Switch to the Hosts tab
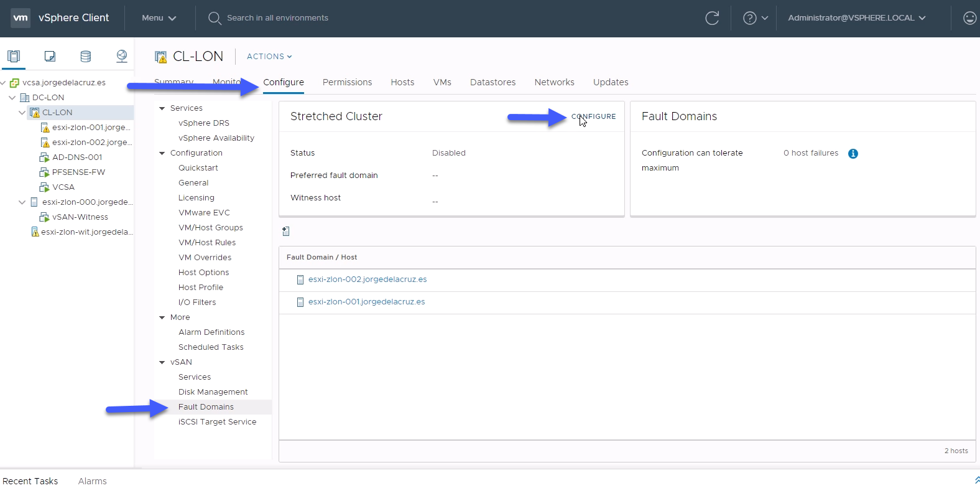 [402, 82]
